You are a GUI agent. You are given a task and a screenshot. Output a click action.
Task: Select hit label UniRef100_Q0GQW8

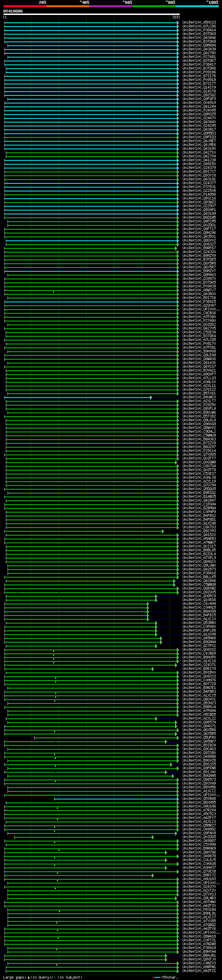(x=199, y=462)
